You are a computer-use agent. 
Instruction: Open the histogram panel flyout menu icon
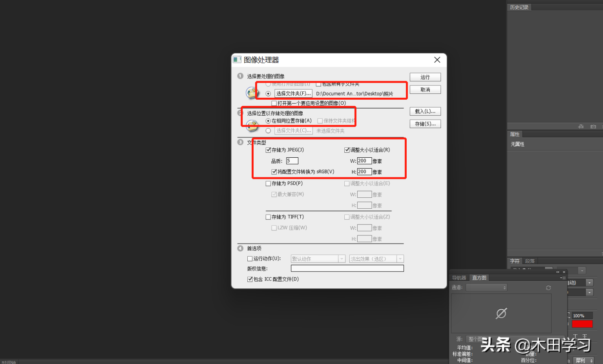point(563,278)
